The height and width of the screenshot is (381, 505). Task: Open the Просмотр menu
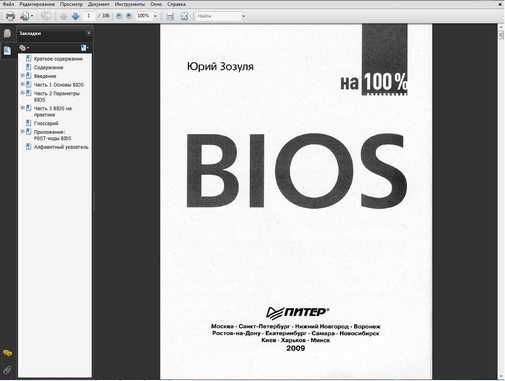(x=71, y=4)
